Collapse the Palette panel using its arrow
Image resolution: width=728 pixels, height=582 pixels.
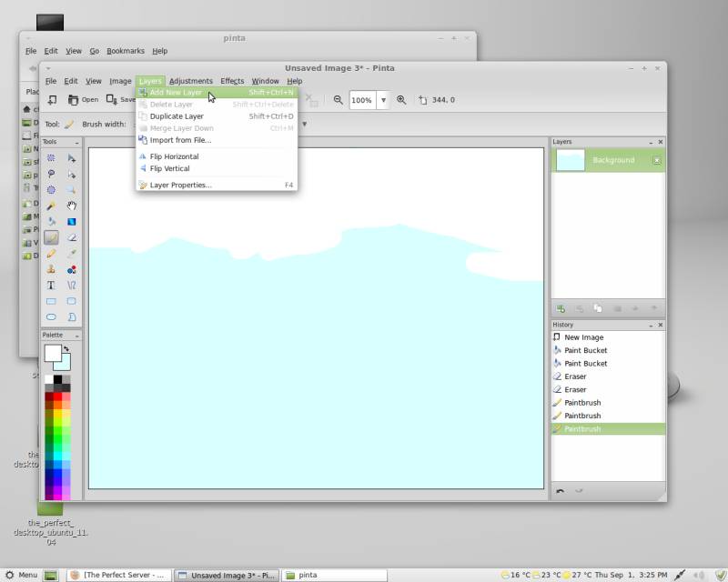coord(76,336)
